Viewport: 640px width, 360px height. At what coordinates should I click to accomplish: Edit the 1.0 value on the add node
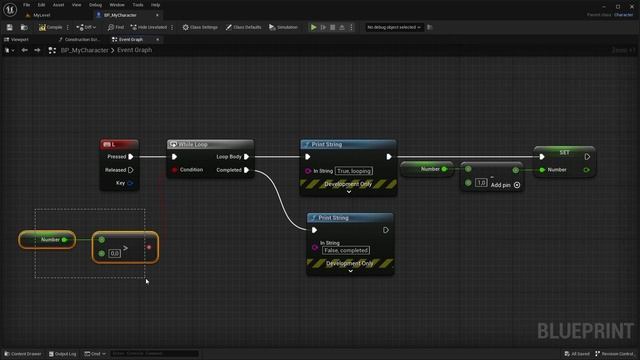click(x=481, y=182)
